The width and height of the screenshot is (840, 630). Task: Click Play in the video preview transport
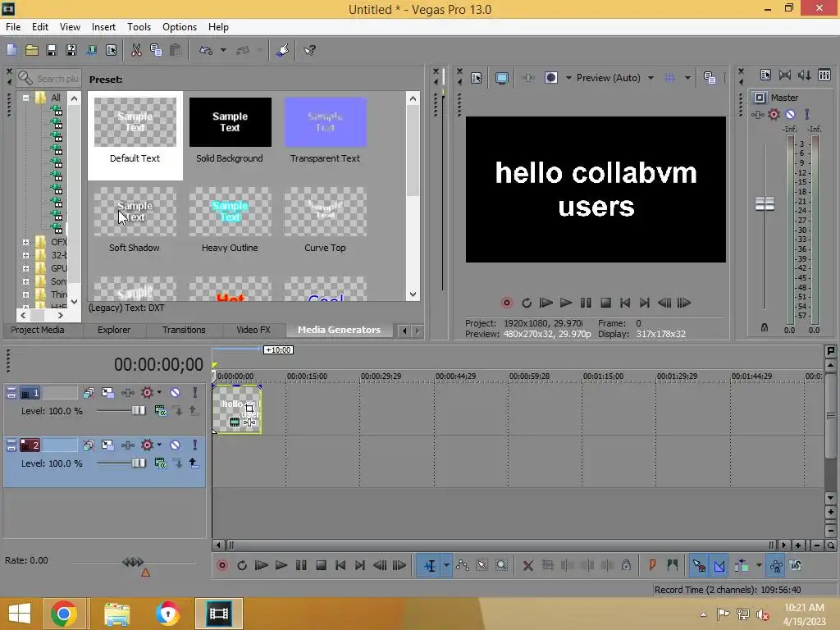coord(566,303)
